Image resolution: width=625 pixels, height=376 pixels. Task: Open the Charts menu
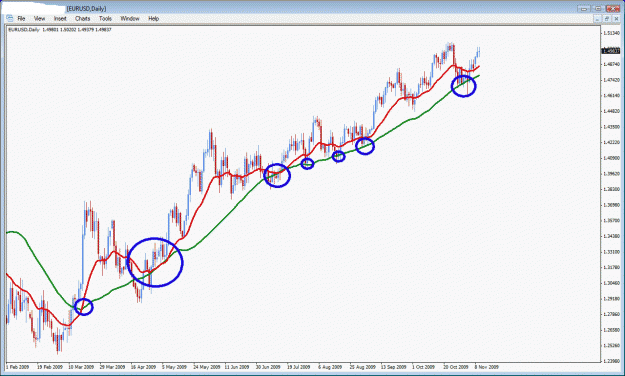83,18
